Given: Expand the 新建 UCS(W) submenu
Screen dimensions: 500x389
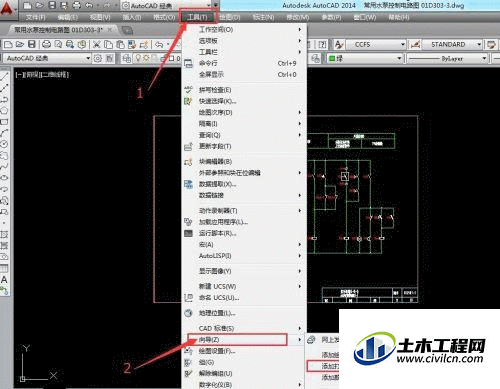Looking at the screenshot, I should tap(244, 286).
